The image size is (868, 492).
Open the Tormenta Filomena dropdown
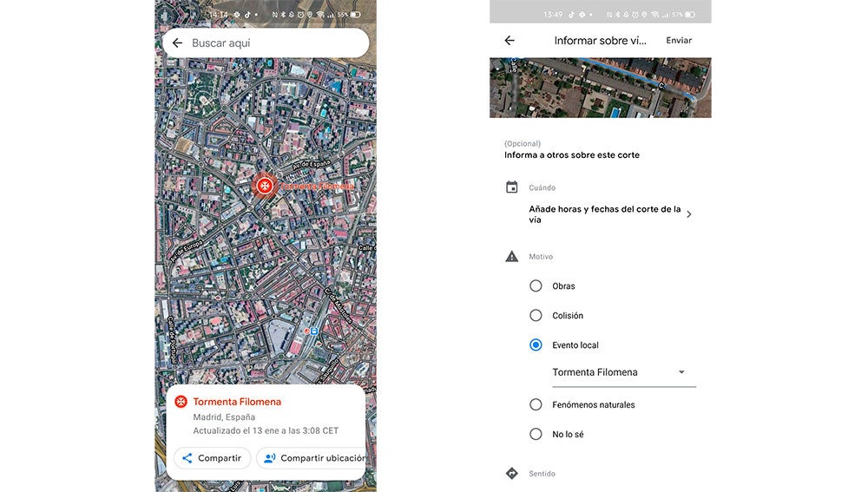624,372
